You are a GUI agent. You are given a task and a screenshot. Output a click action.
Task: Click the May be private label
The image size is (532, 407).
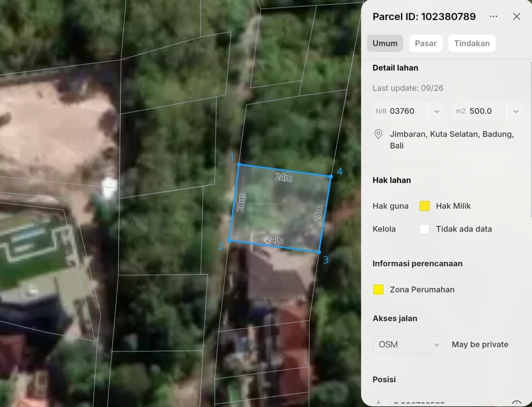click(480, 344)
